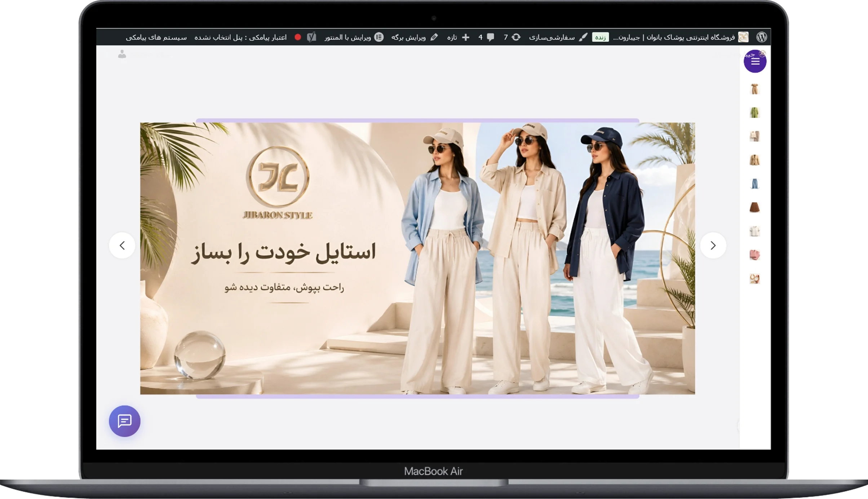Click the WordPress logo in admin bar

[762, 37]
